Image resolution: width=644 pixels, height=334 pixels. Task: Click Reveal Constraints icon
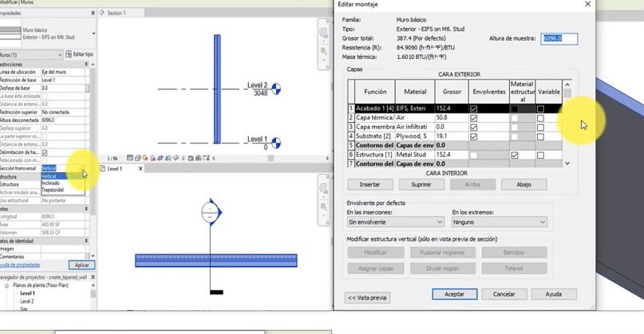pos(206,158)
